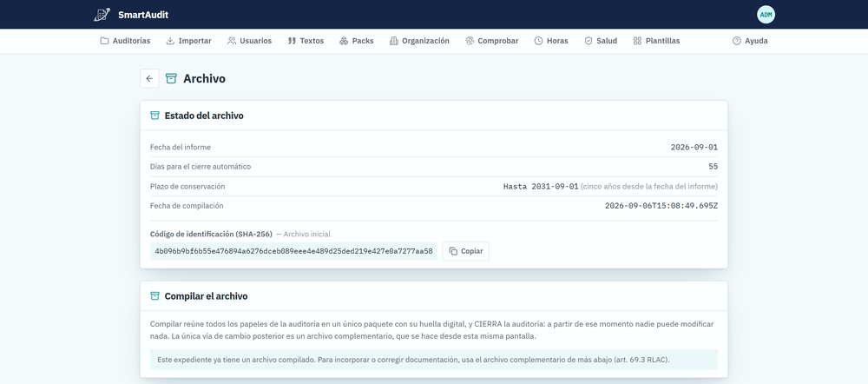
Task: Click the note cinco años desde la fecha del informe
Action: 649,186
